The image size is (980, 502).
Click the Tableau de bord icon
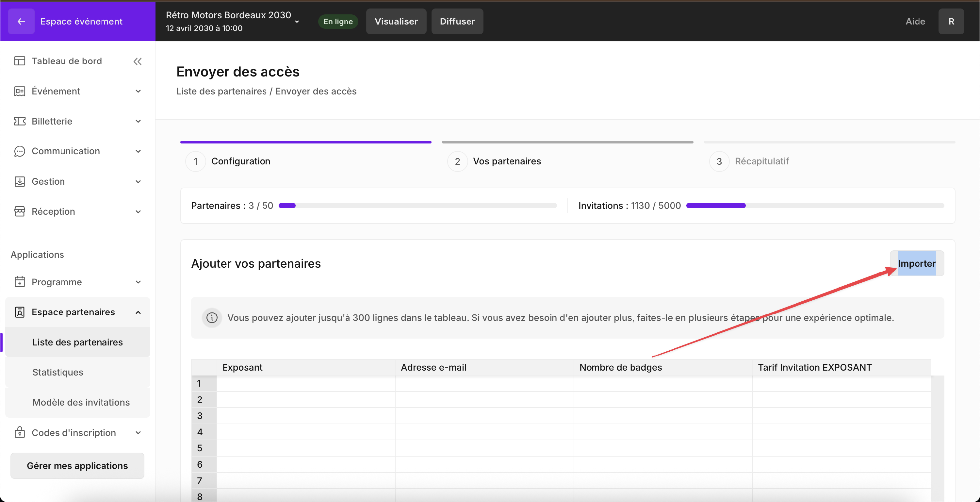coord(19,61)
